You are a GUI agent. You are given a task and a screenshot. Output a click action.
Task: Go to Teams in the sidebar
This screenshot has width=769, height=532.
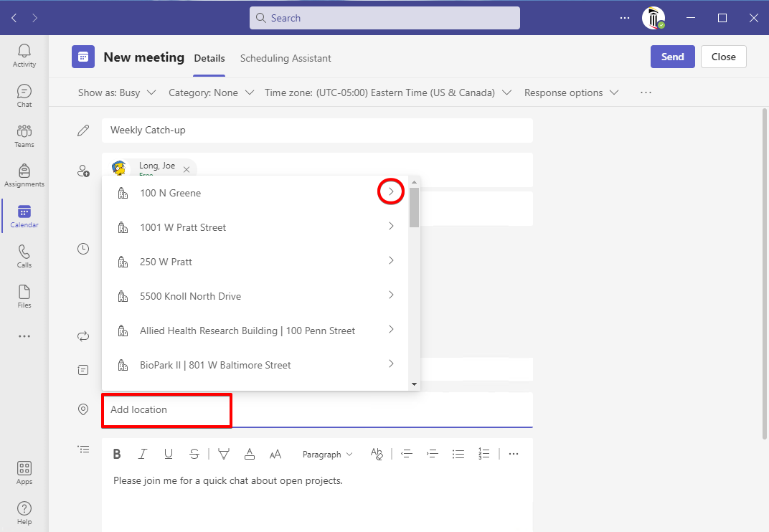coord(24,136)
